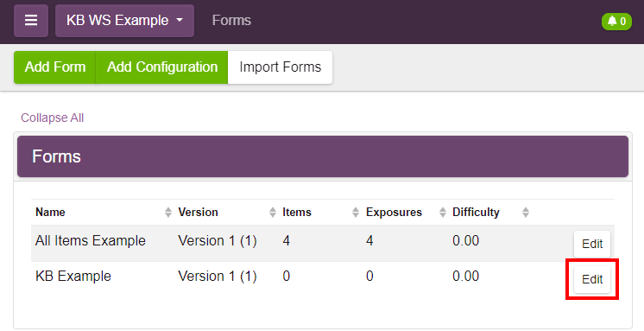The width and height of the screenshot is (644, 331).
Task: Sort the table by Items column
Action: [x=320, y=213]
